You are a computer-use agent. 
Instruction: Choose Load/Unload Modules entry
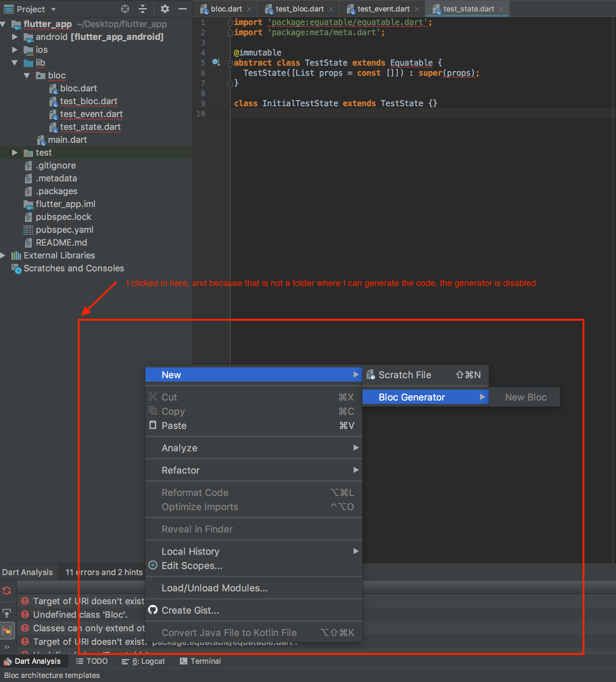(x=254, y=588)
